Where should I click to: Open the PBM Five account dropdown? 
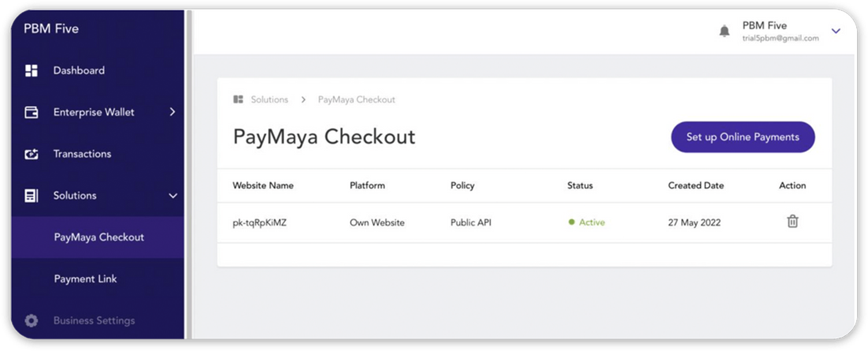(x=836, y=31)
